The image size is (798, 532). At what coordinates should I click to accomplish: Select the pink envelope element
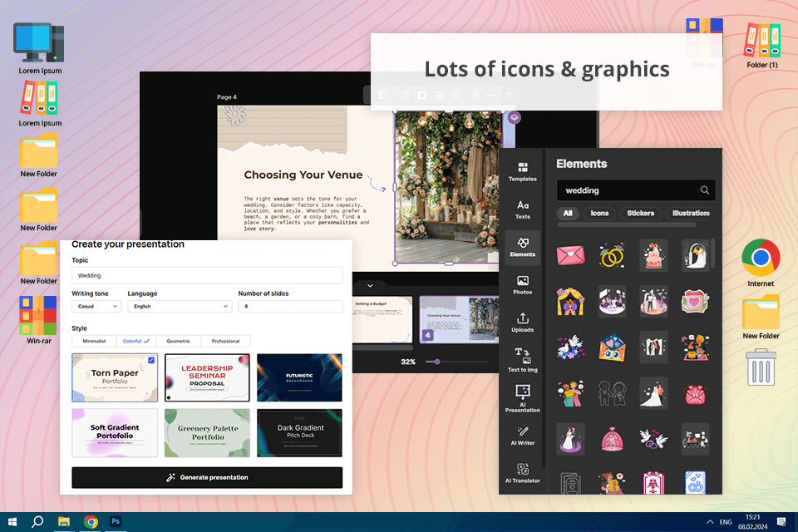tap(570, 255)
